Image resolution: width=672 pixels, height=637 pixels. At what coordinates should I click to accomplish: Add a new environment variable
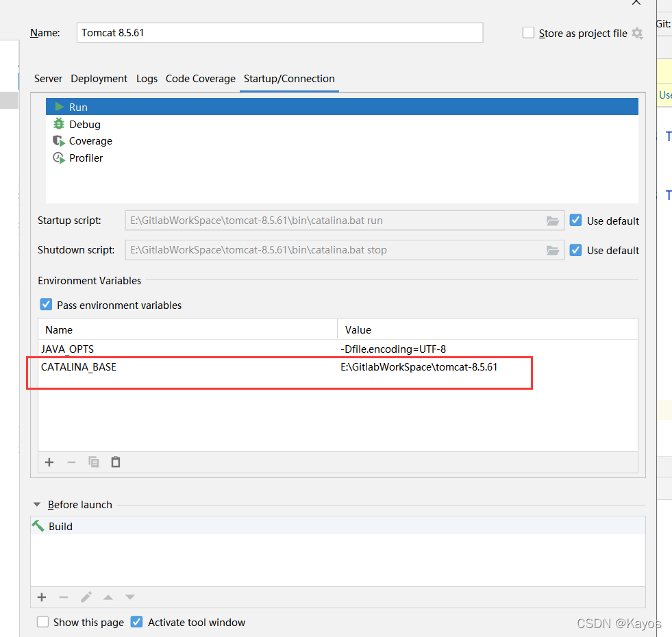click(49, 462)
